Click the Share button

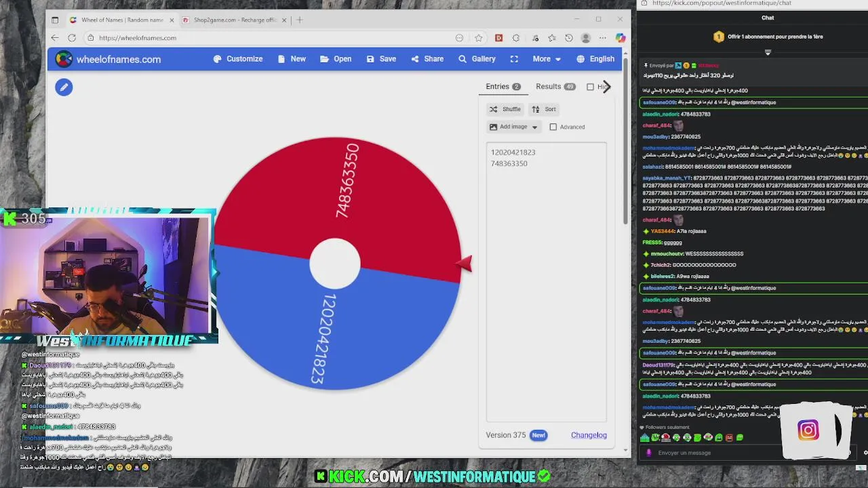(427, 59)
